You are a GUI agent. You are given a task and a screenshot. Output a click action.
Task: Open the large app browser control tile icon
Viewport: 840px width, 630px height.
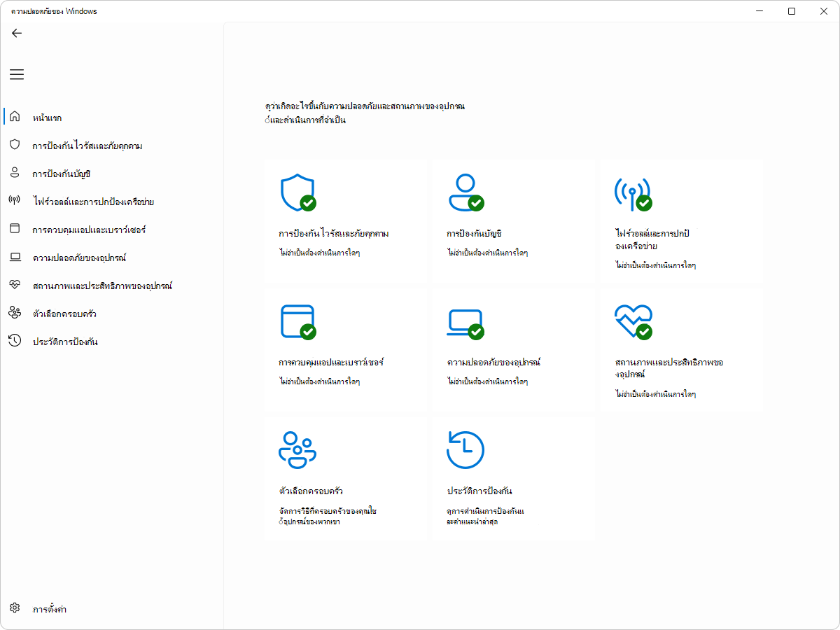click(x=297, y=322)
